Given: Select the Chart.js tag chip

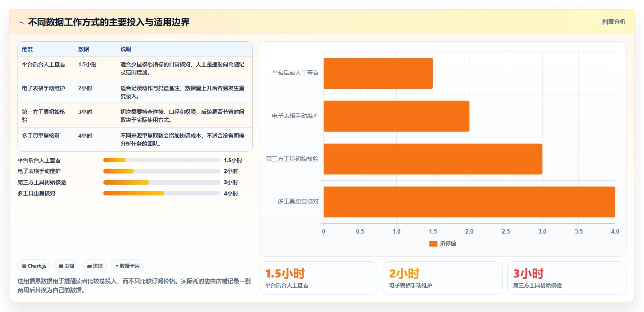Looking at the screenshot, I should (35, 266).
